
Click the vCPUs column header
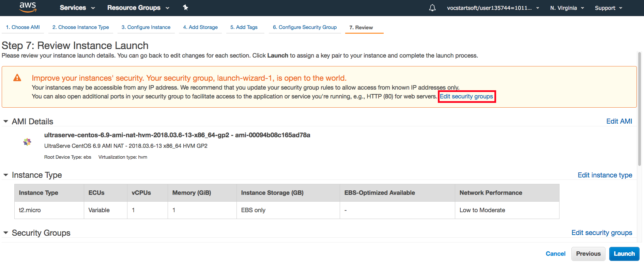[x=148, y=193]
